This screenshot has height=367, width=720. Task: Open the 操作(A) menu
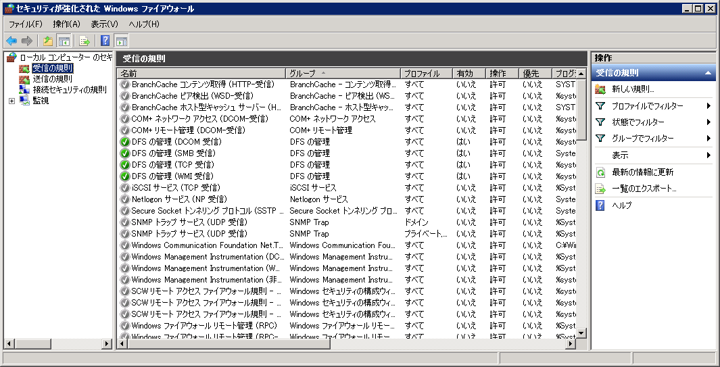click(67, 24)
